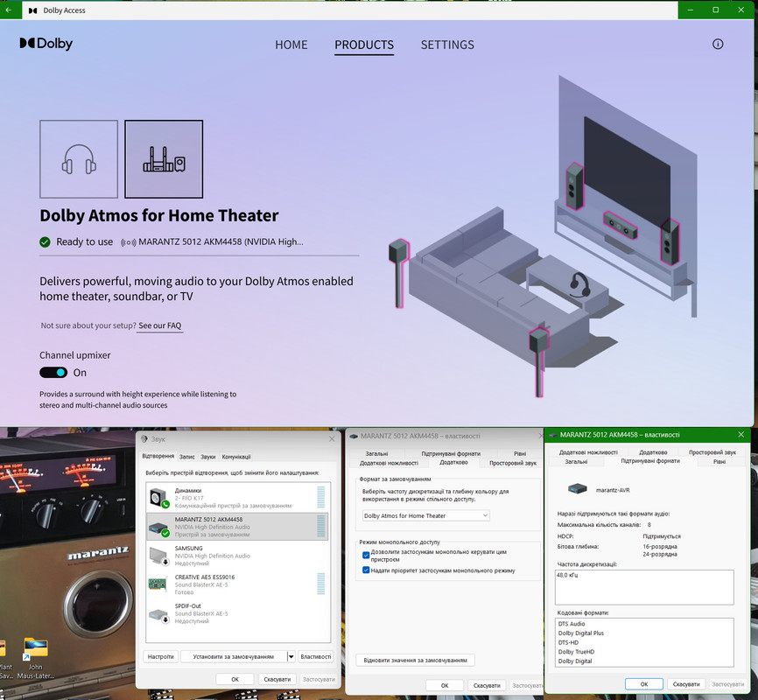Select the SPDIF-Out device row

(237, 614)
